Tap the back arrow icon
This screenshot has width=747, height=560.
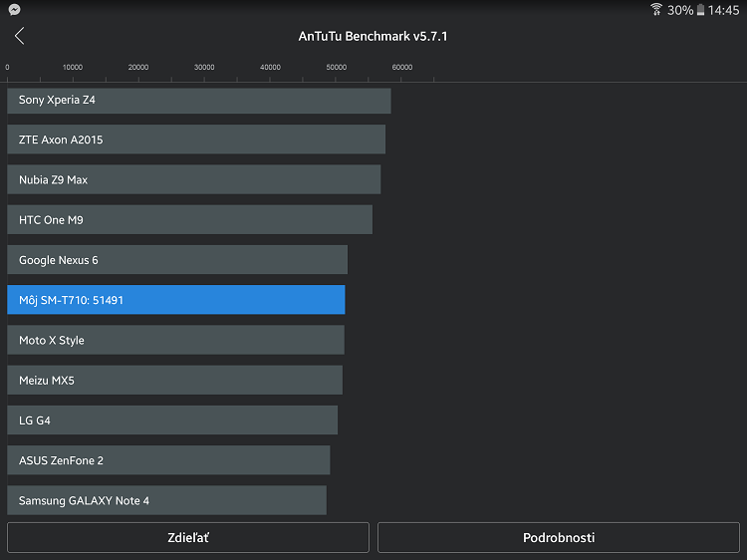(19, 36)
